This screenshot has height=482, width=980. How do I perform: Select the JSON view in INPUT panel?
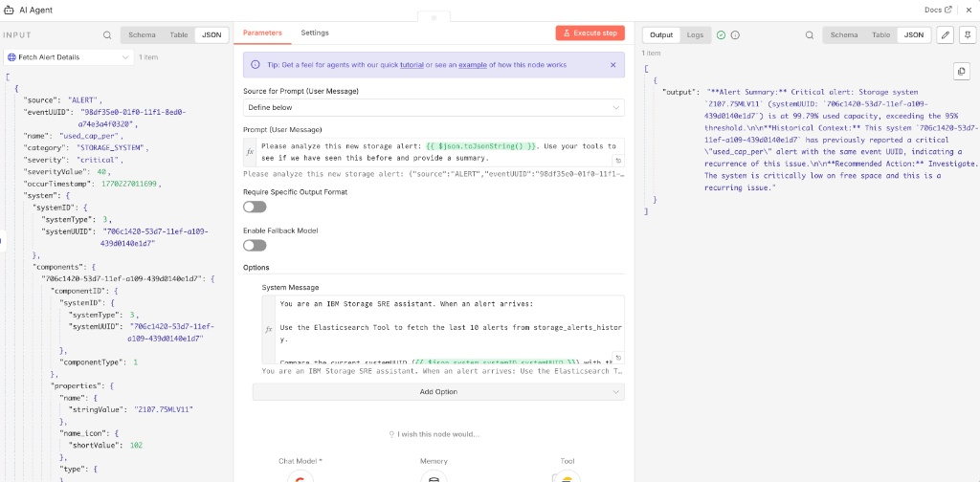click(x=212, y=35)
